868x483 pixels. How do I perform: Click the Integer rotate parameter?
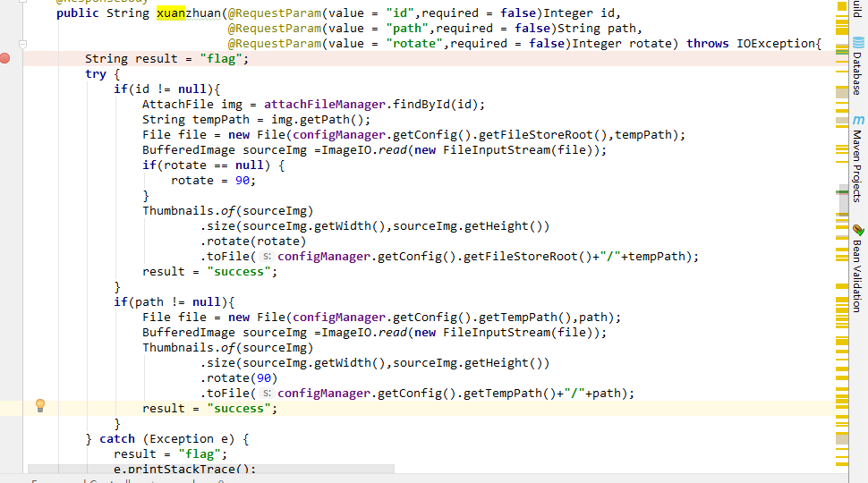[x=622, y=43]
